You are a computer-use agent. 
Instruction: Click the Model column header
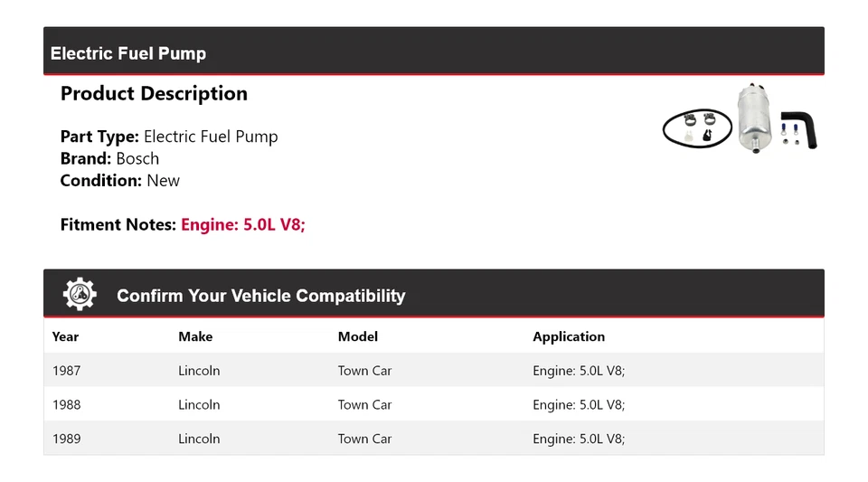pos(358,336)
